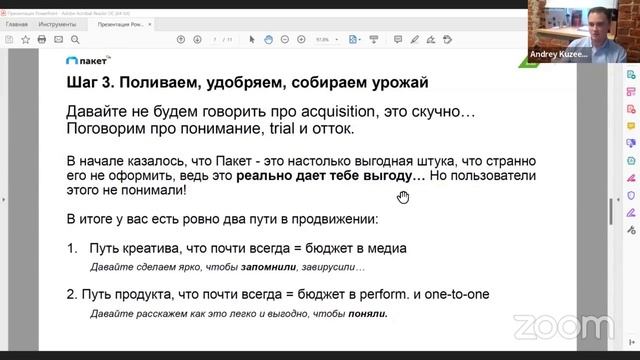The height and width of the screenshot is (360, 640).
Task: Open the red Create PDF tool in the right pane
Action: [x=631, y=109]
